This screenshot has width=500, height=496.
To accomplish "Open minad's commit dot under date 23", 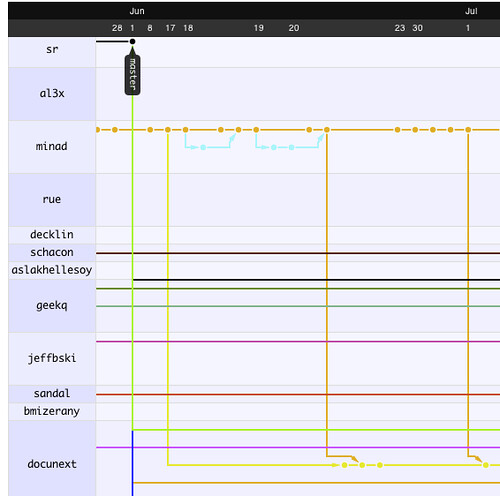I will 397,130.
